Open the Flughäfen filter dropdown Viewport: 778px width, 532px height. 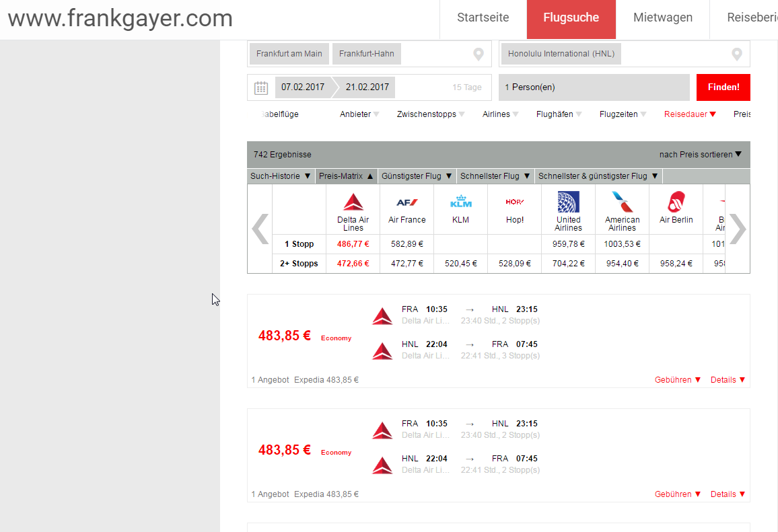pos(559,114)
